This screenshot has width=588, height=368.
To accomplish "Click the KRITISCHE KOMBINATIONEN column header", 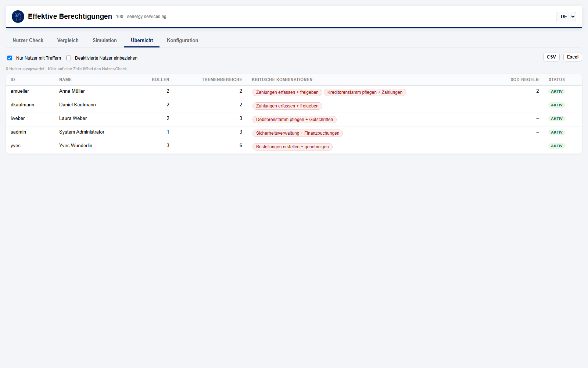I will coord(282,79).
